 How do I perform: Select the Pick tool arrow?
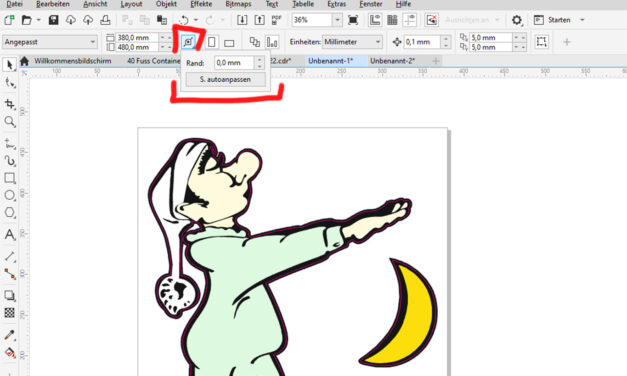tap(10, 64)
